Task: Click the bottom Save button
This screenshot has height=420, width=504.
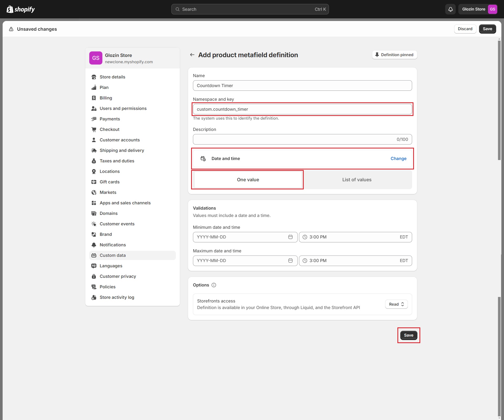Action: pos(408,335)
